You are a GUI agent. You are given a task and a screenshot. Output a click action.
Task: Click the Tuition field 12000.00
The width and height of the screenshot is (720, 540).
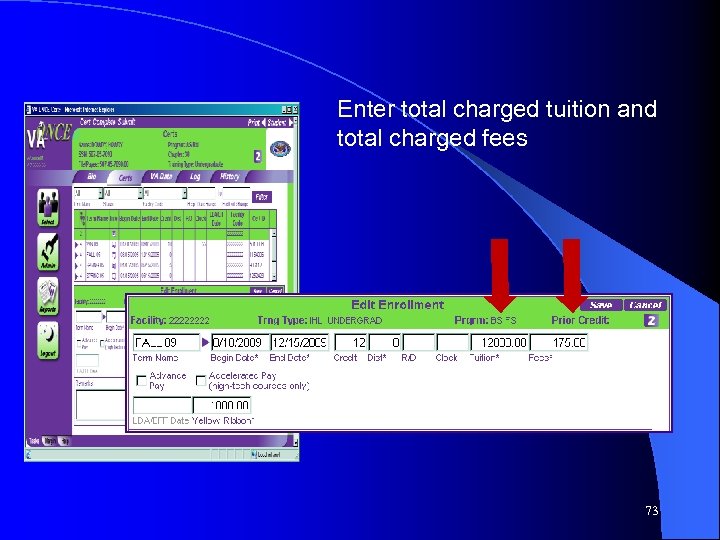point(500,343)
